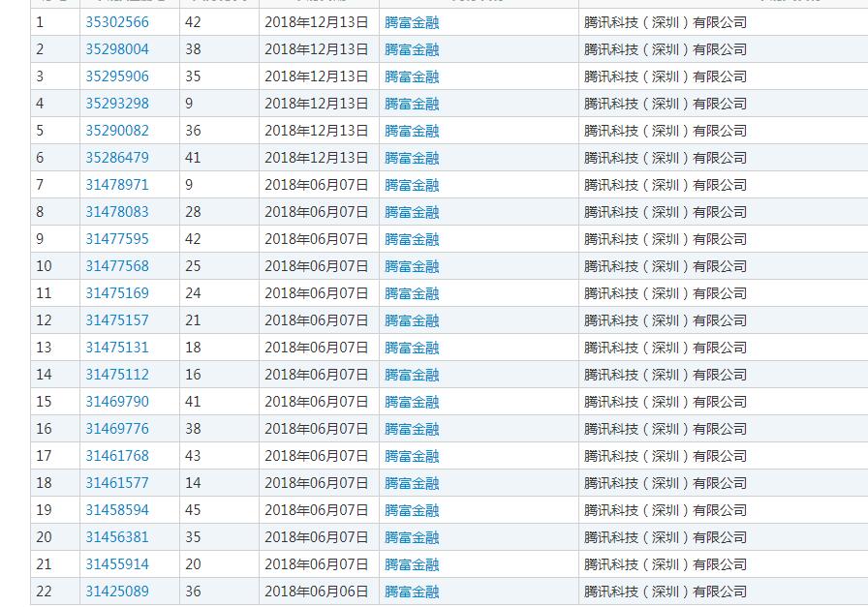Open record 31475169

tap(117, 293)
